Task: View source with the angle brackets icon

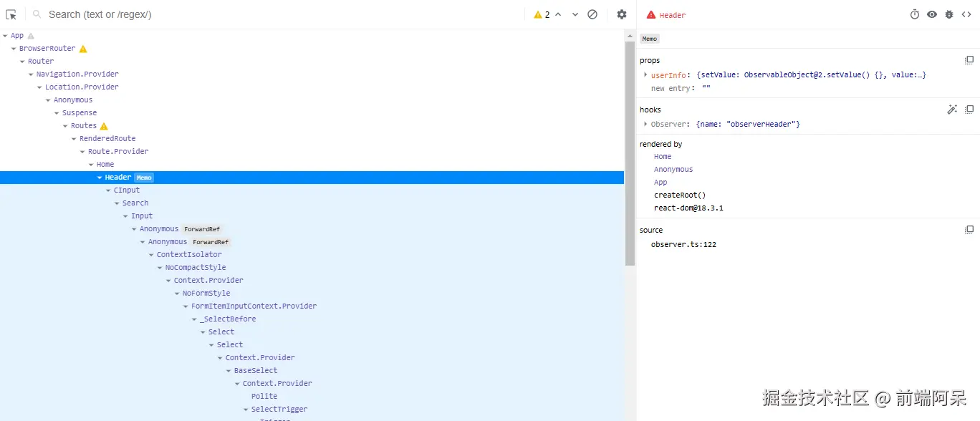Action: 966,14
